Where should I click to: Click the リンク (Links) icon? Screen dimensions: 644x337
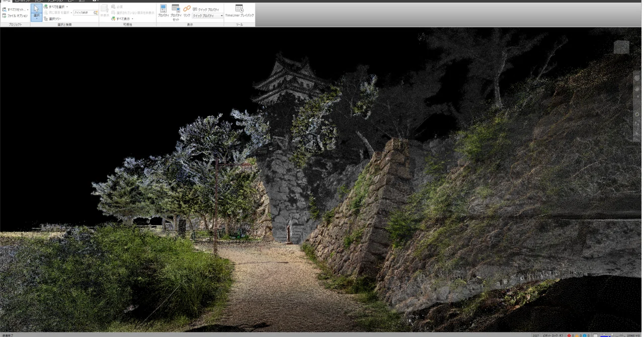click(187, 11)
